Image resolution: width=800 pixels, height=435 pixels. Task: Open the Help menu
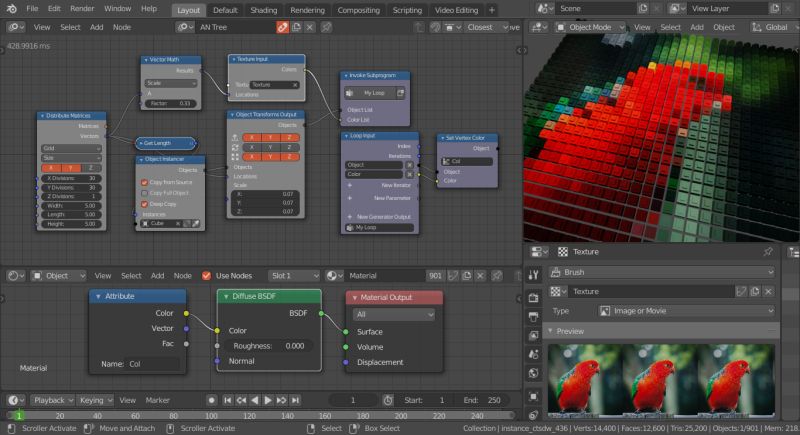coord(149,9)
